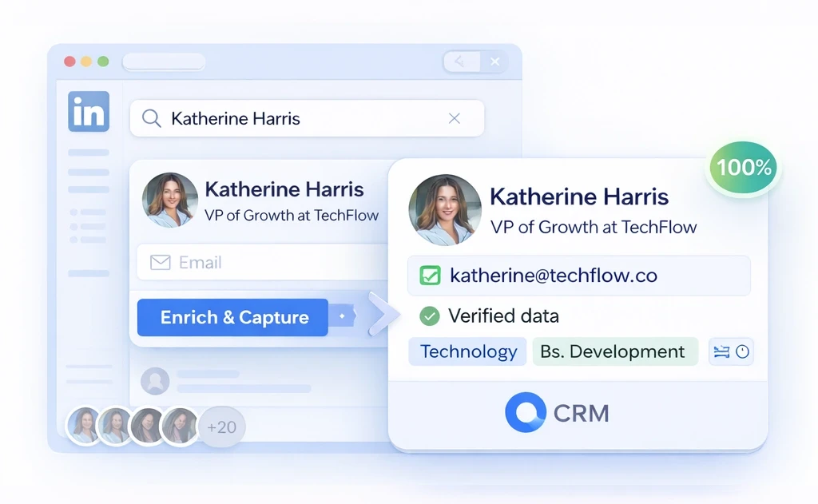The image size is (818, 504).
Task: Click the clock icon beside tags
Action: click(742, 351)
